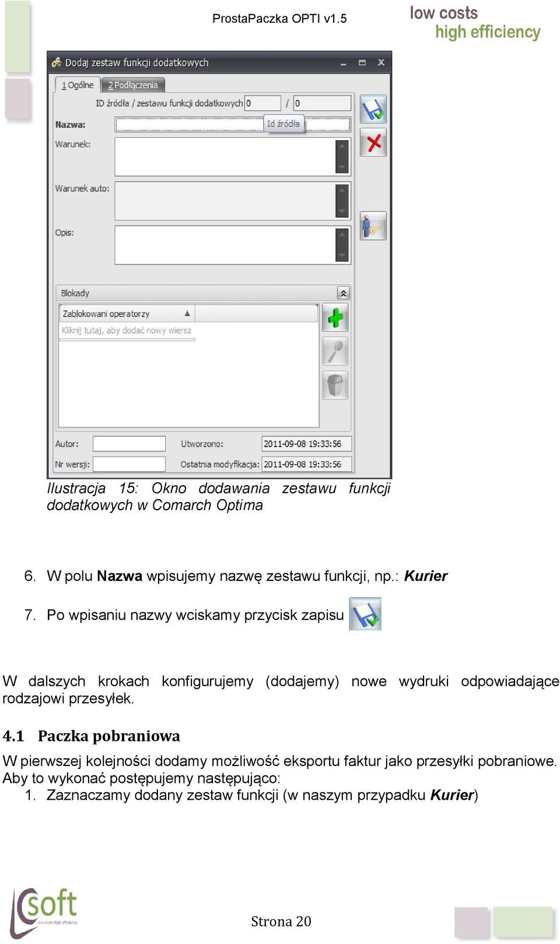Click the Warunek field scrollbar
Viewport: 560px width, 944px height.
point(342,156)
